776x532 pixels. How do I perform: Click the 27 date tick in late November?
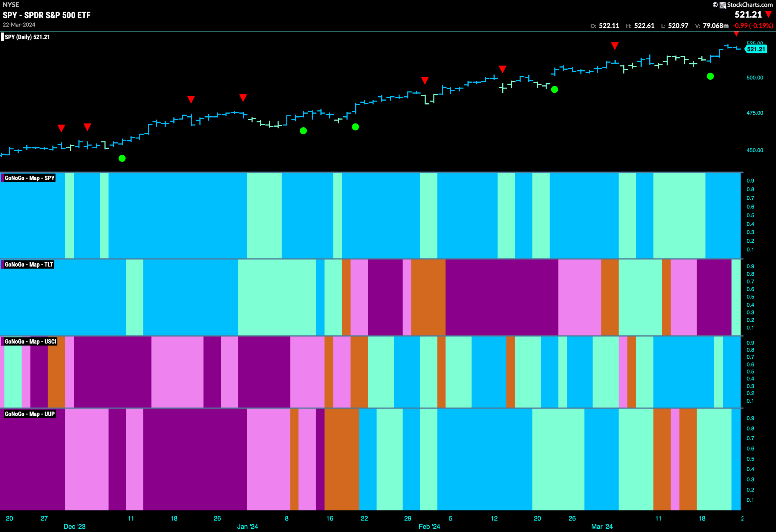[x=44, y=518]
